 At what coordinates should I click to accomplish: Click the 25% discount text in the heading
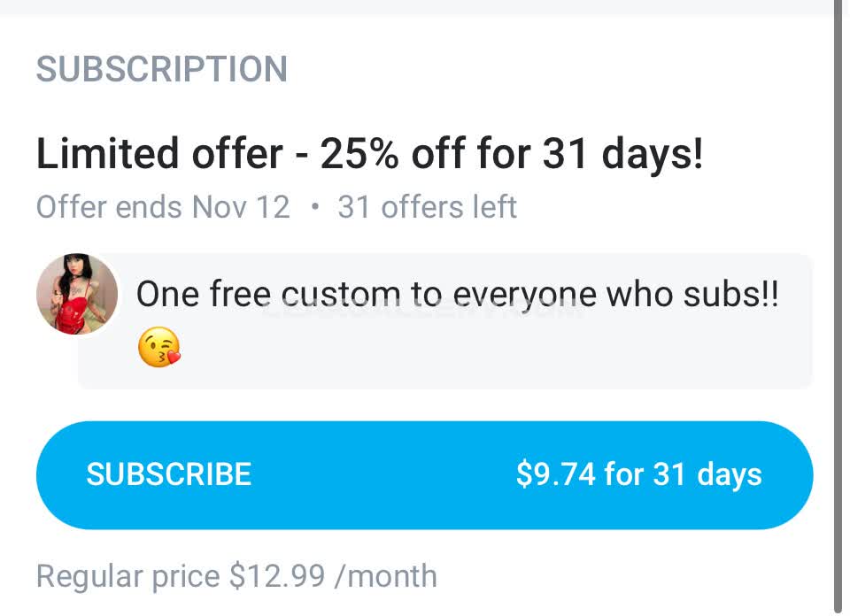(360, 154)
